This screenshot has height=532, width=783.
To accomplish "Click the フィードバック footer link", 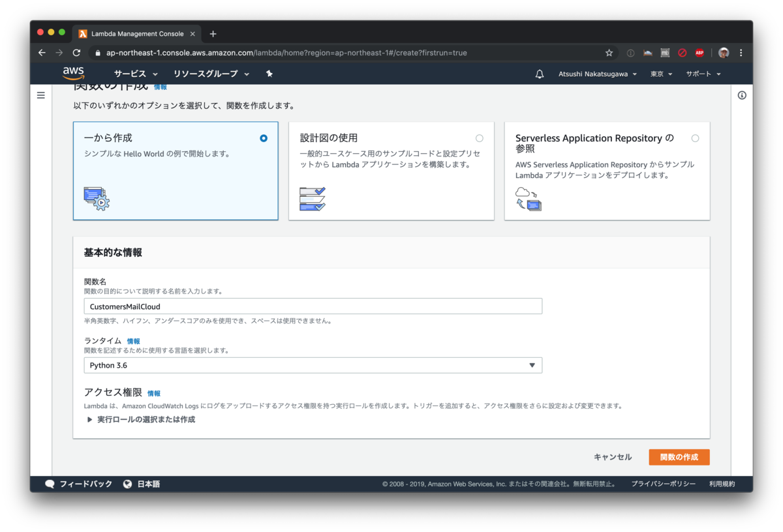I will pyautogui.click(x=86, y=484).
